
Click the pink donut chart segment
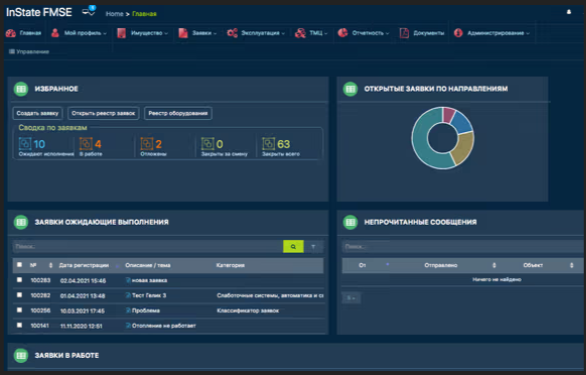(448, 115)
